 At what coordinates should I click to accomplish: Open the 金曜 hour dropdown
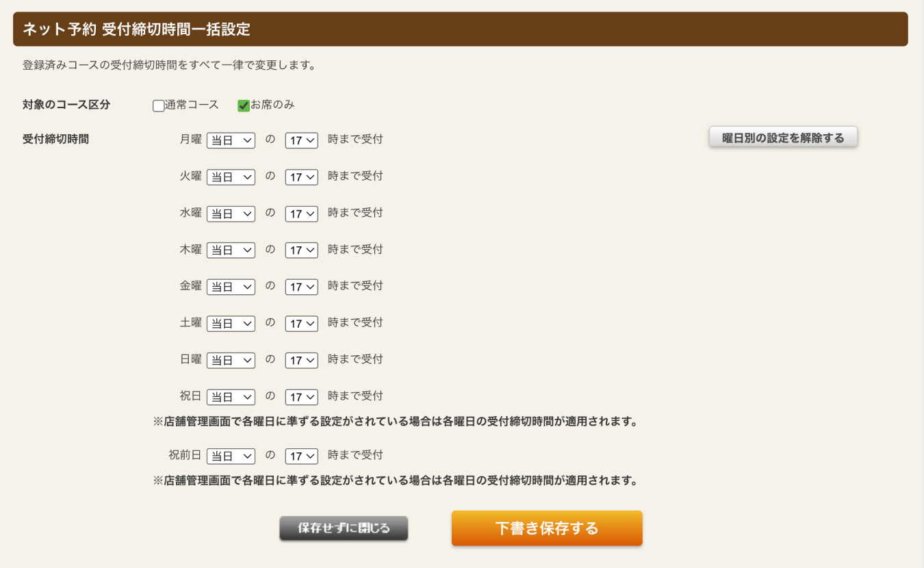click(x=301, y=287)
